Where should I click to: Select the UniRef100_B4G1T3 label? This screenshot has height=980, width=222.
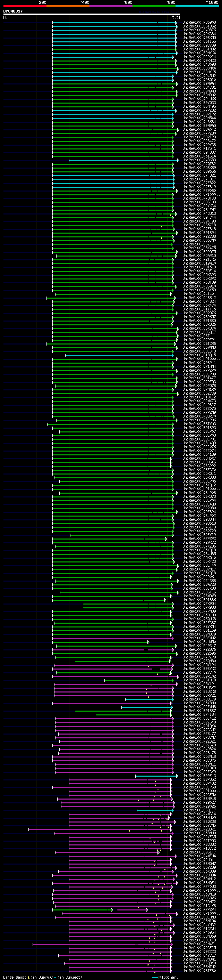199,527
